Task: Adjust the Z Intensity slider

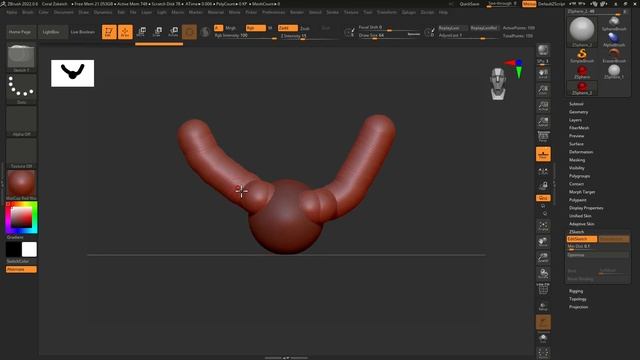Action: 308,36
